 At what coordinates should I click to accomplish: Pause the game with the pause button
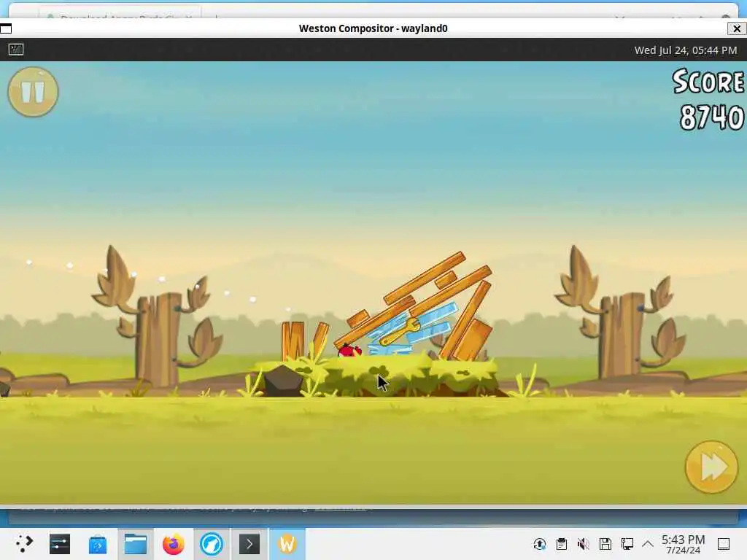coord(33,91)
